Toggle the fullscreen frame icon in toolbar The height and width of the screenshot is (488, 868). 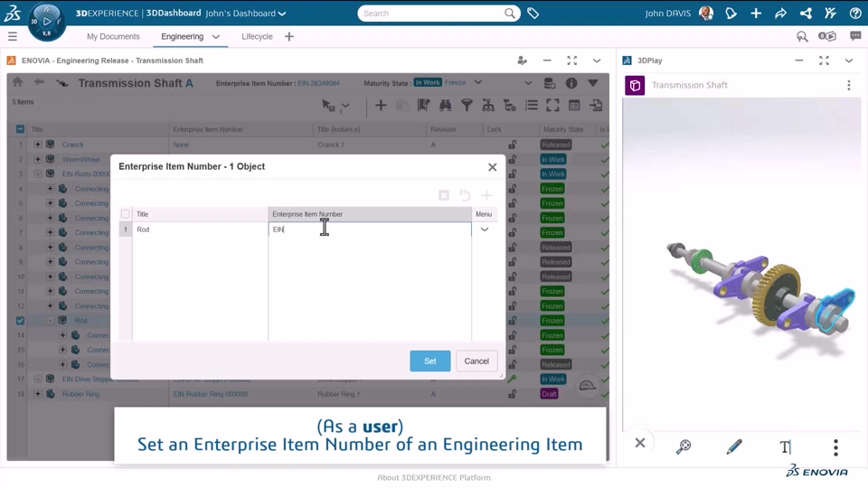[552, 105]
